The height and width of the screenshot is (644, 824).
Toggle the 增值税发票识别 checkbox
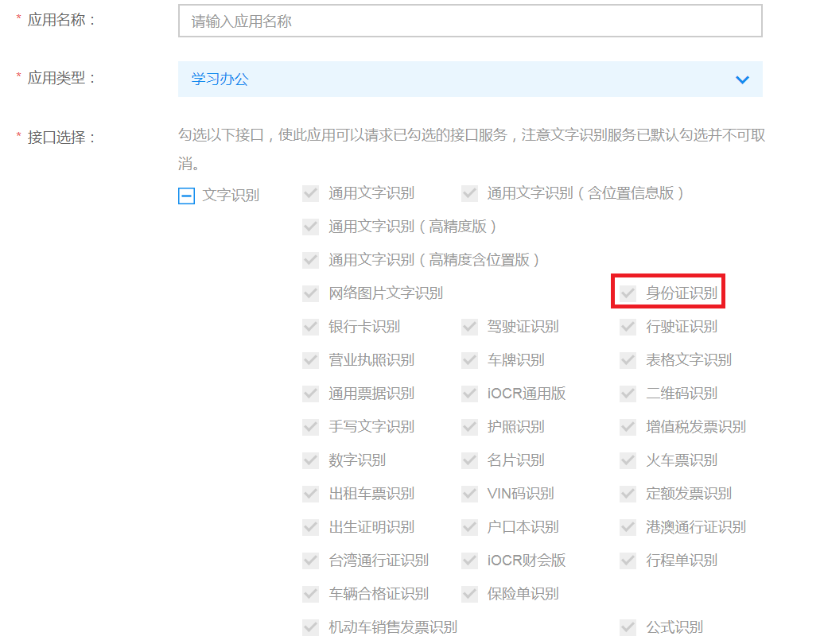coord(628,427)
